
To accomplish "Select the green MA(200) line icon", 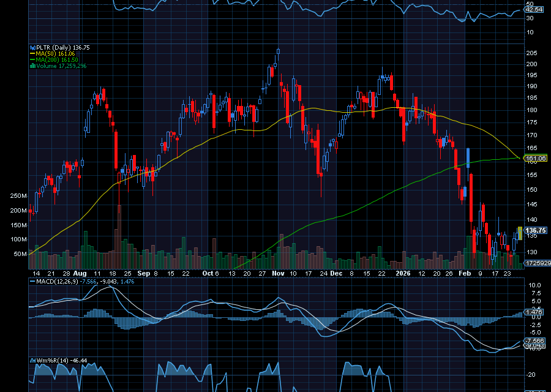I will click(32, 59).
